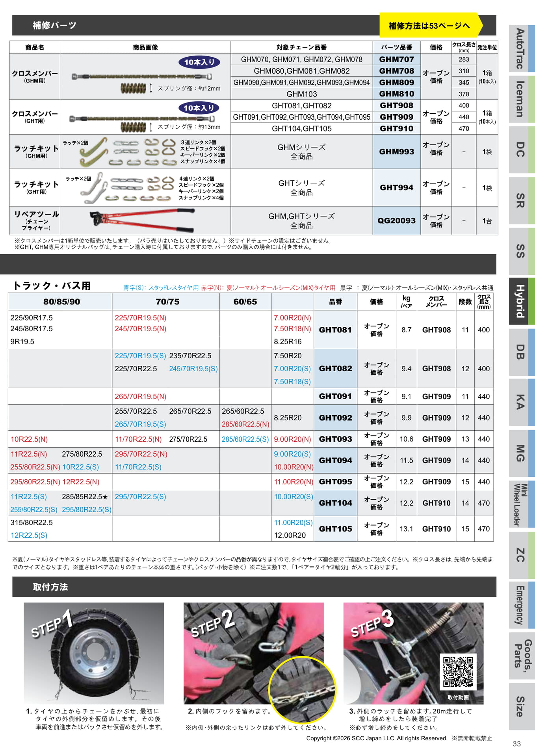Click the トラック・バス用 table title
535x756 pixels.
(x=52, y=285)
